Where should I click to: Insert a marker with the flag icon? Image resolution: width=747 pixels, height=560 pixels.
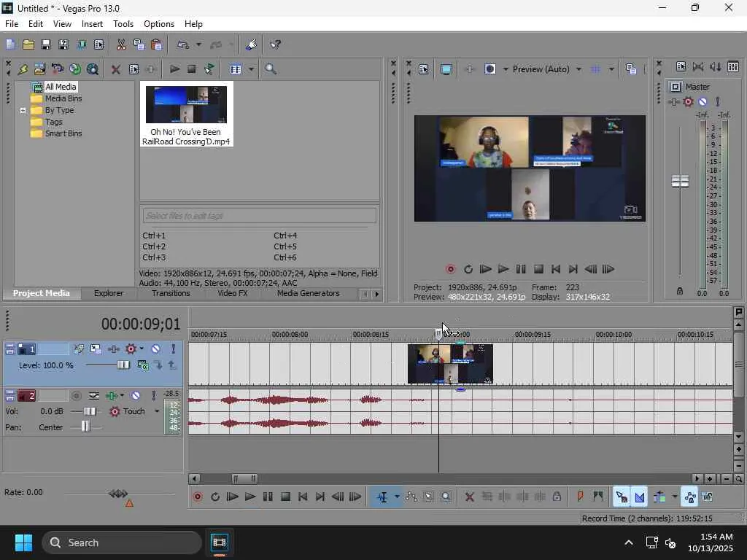580,497
